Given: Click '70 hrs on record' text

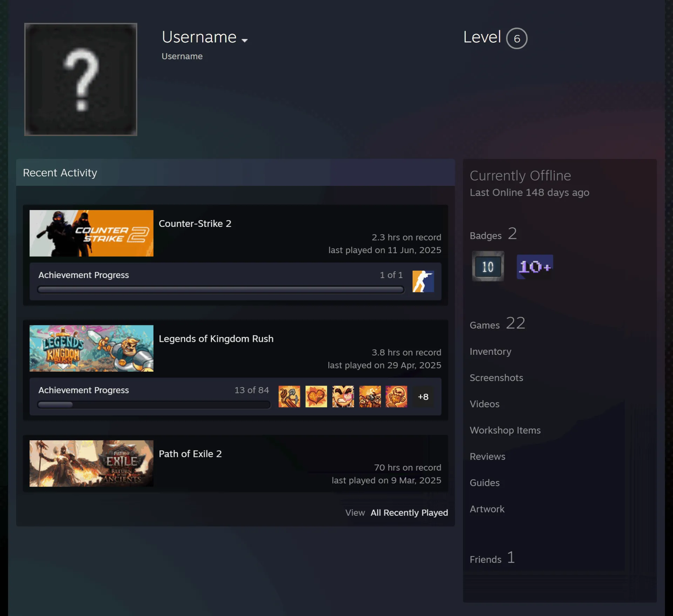Looking at the screenshot, I should [407, 468].
